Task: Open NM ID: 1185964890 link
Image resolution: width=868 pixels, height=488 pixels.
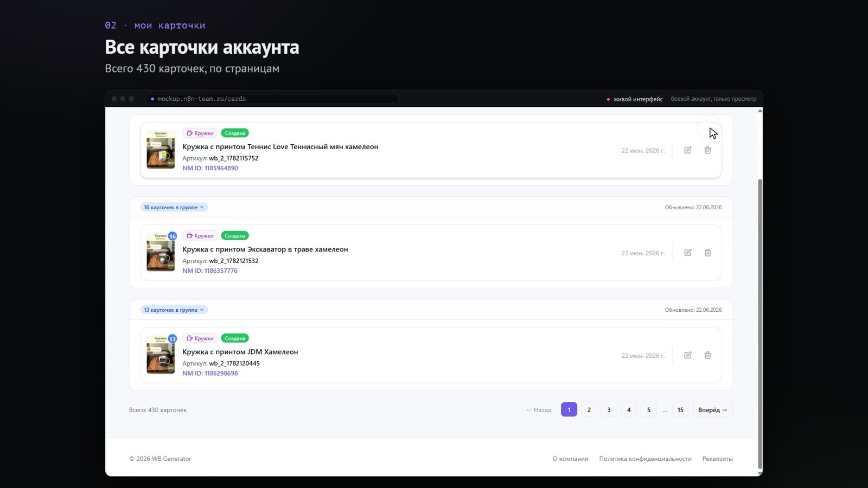Action: 210,168
